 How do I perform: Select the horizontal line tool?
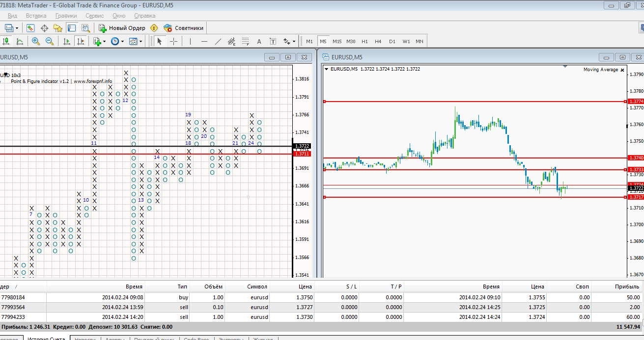(204, 41)
